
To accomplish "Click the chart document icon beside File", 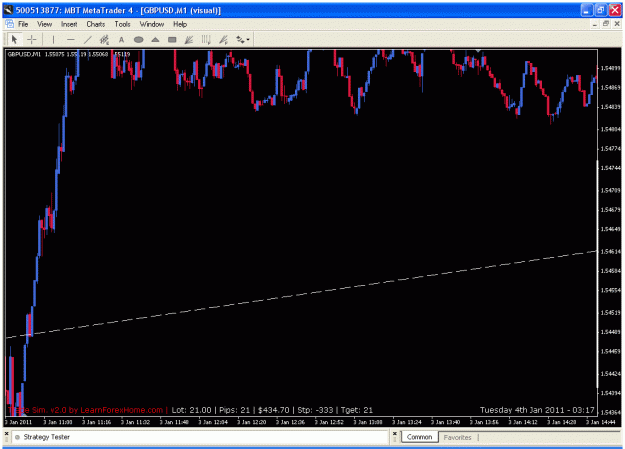I will click(10, 24).
